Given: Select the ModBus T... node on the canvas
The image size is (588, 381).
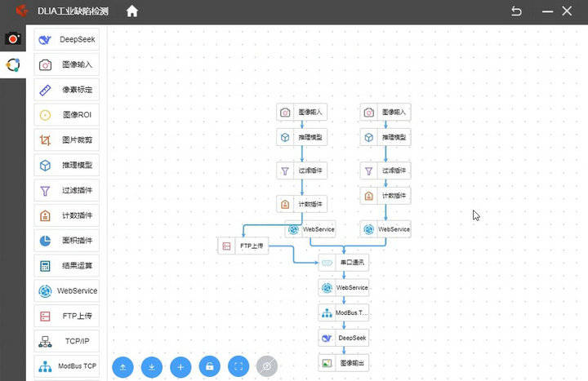Looking at the screenshot, I should (x=344, y=312).
